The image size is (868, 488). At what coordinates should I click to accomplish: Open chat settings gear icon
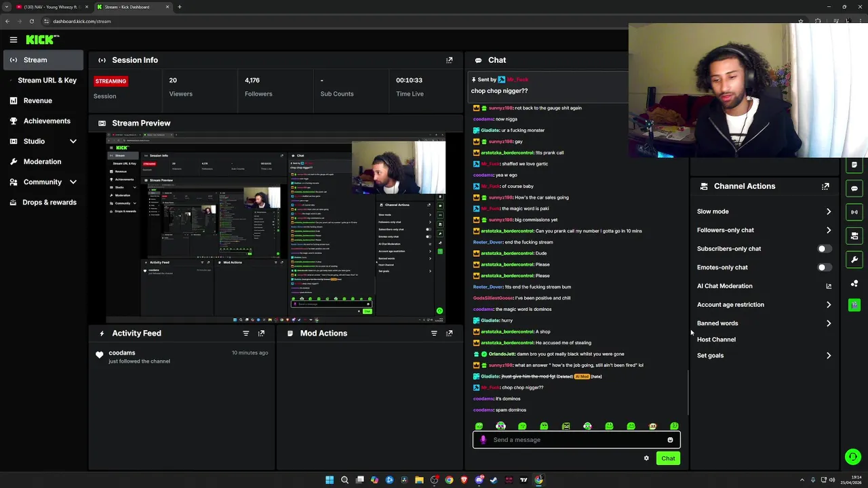click(x=646, y=458)
